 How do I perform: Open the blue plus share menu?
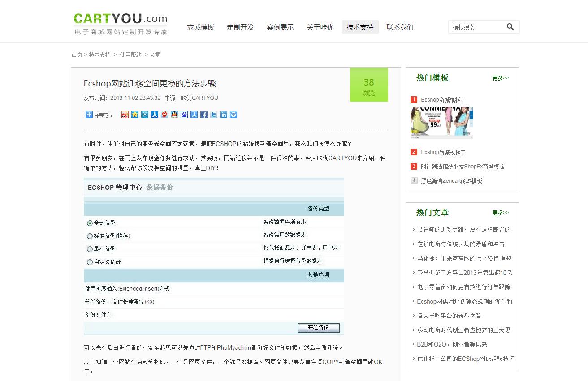pyautogui.click(x=89, y=115)
